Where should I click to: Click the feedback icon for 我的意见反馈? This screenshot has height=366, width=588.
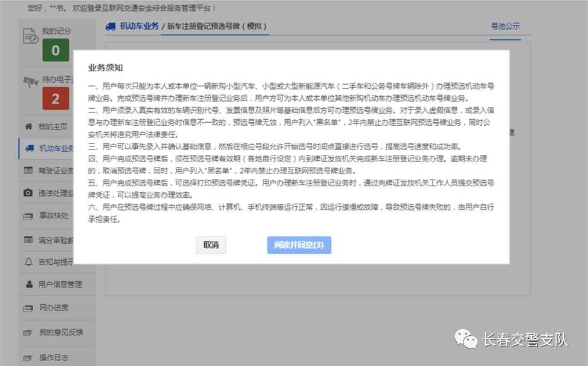point(27,332)
